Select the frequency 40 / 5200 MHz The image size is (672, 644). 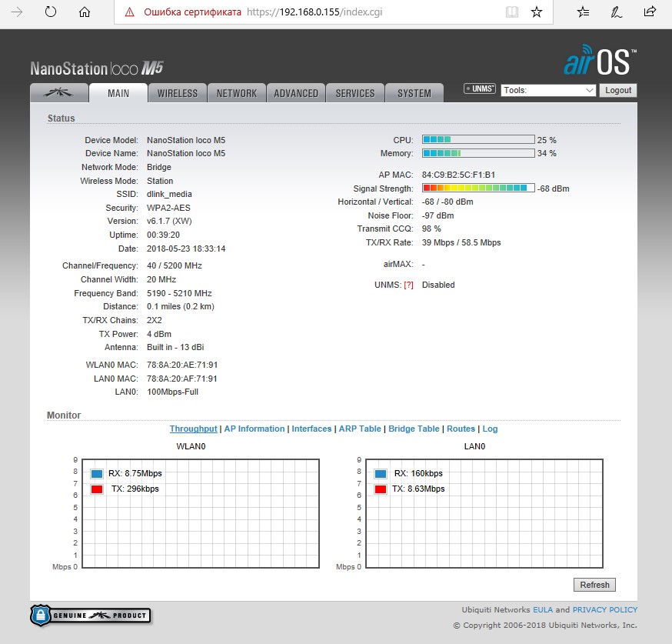tap(175, 265)
